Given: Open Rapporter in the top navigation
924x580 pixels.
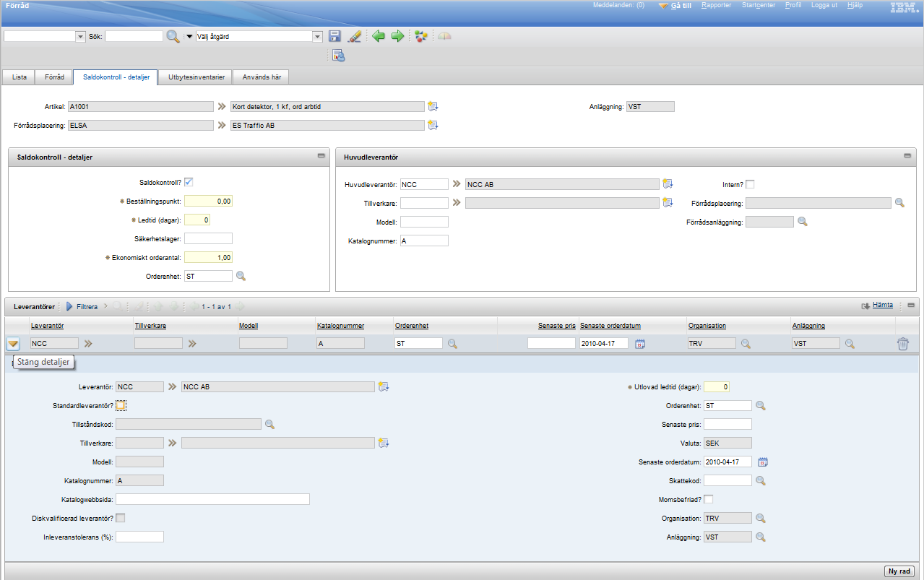Looking at the screenshot, I should (x=717, y=5).
